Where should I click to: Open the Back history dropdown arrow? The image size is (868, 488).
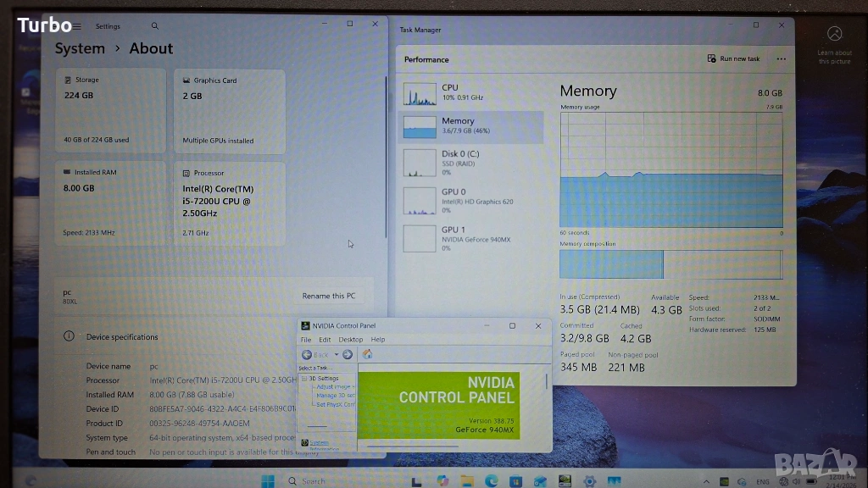[x=336, y=355]
